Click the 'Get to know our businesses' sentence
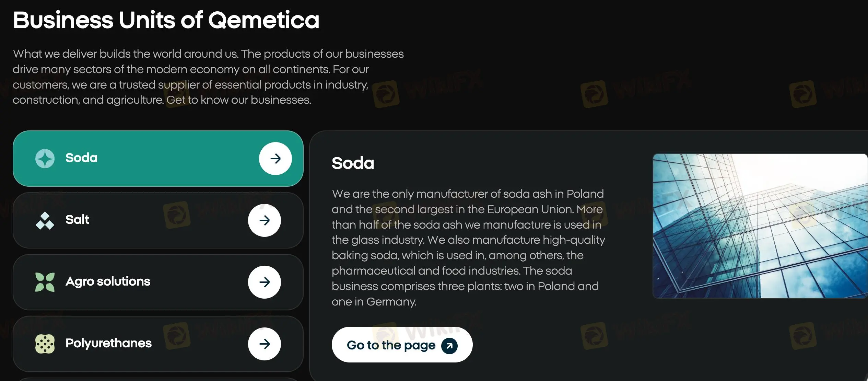Image resolution: width=868 pixels, height=381 pixels. [x=239, y=100]
